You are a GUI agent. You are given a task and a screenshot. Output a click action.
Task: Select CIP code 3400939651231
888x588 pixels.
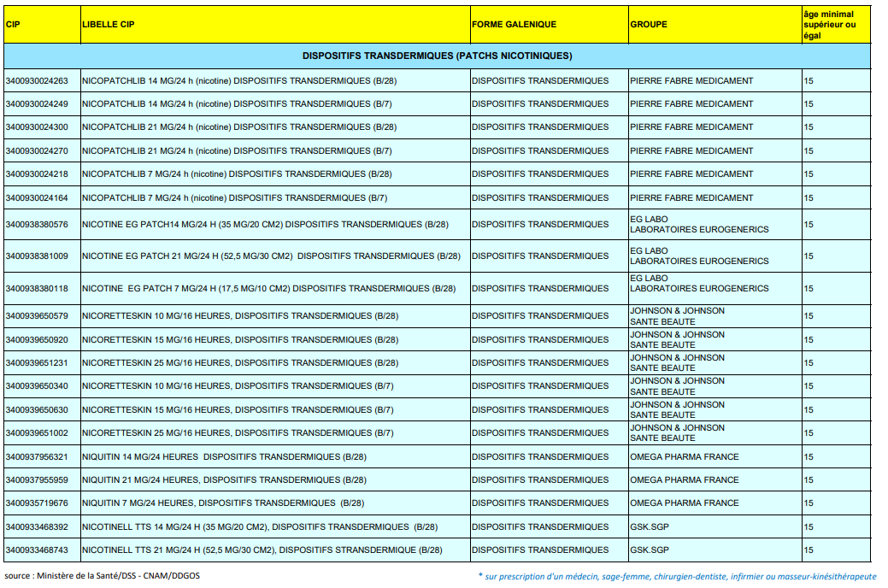click(x=37, y=363)
